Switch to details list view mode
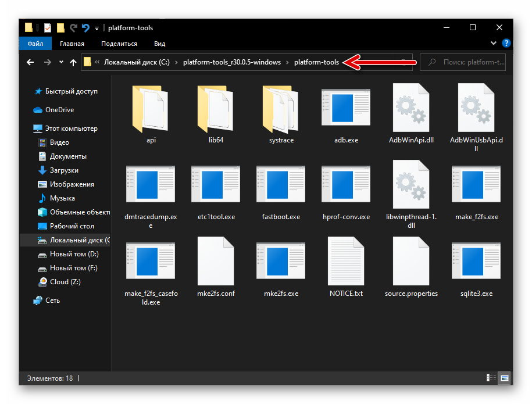 tap(492, 378)
